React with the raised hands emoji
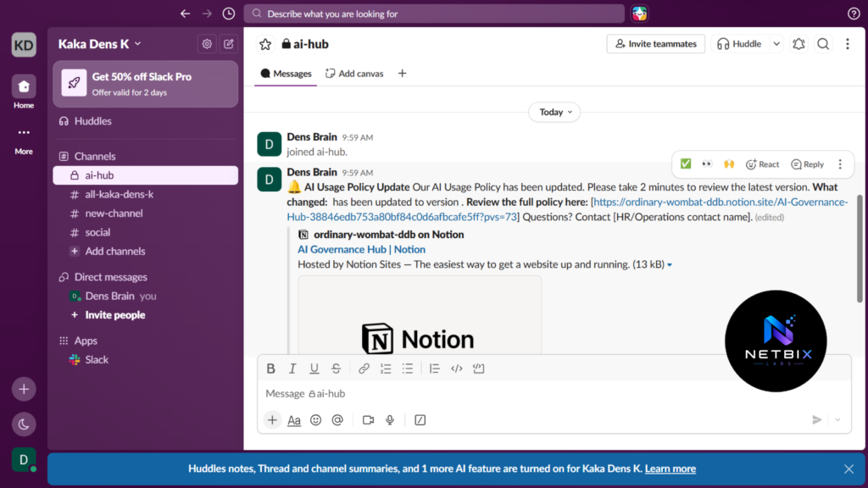868x488 pixels. pos(729,164)
